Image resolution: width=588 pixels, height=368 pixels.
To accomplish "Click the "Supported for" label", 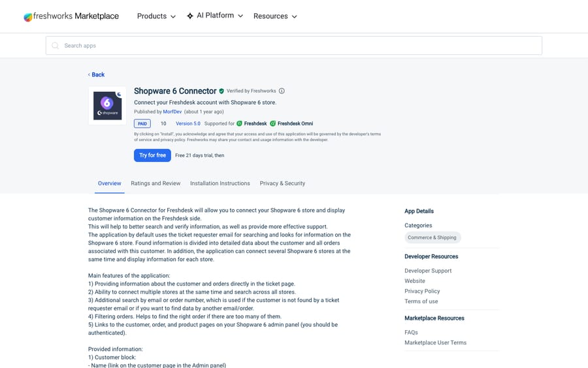I will coord(220,124).
